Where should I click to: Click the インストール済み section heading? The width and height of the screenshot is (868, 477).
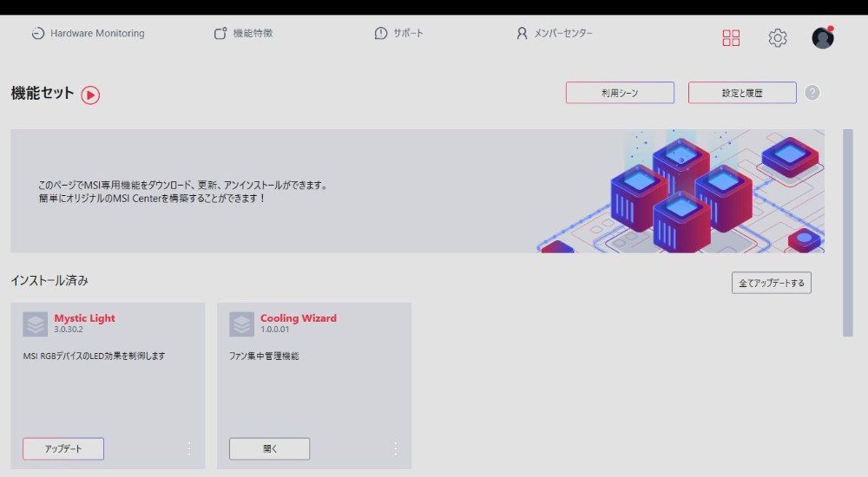(x=49, y=280)
